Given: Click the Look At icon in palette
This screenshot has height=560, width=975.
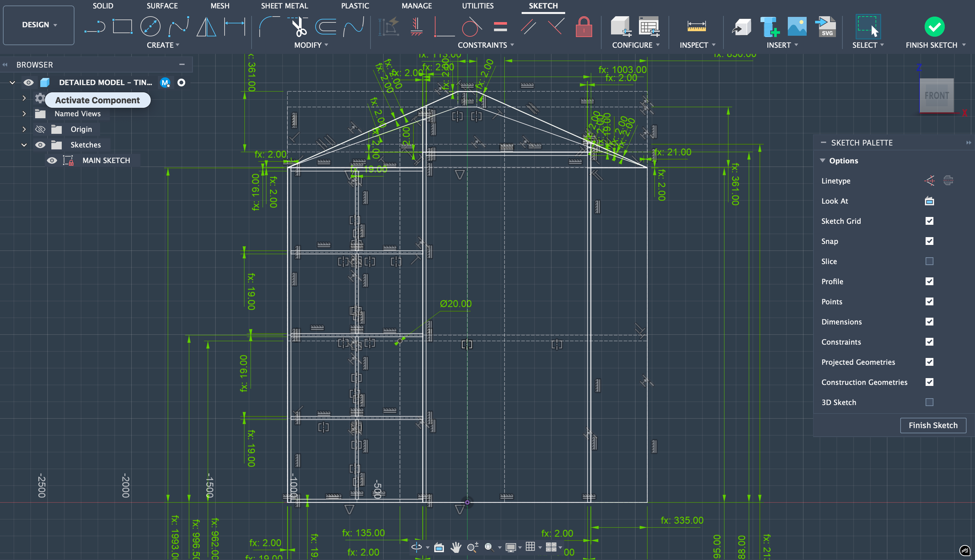Looking at the screenshot, I should [x=929, y=201].
